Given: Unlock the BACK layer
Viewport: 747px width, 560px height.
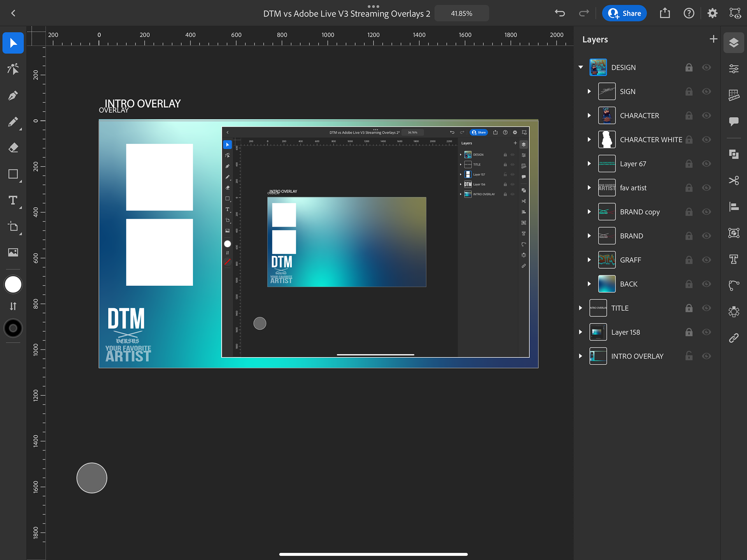Looking at the screenshot, I should [689, 284].
